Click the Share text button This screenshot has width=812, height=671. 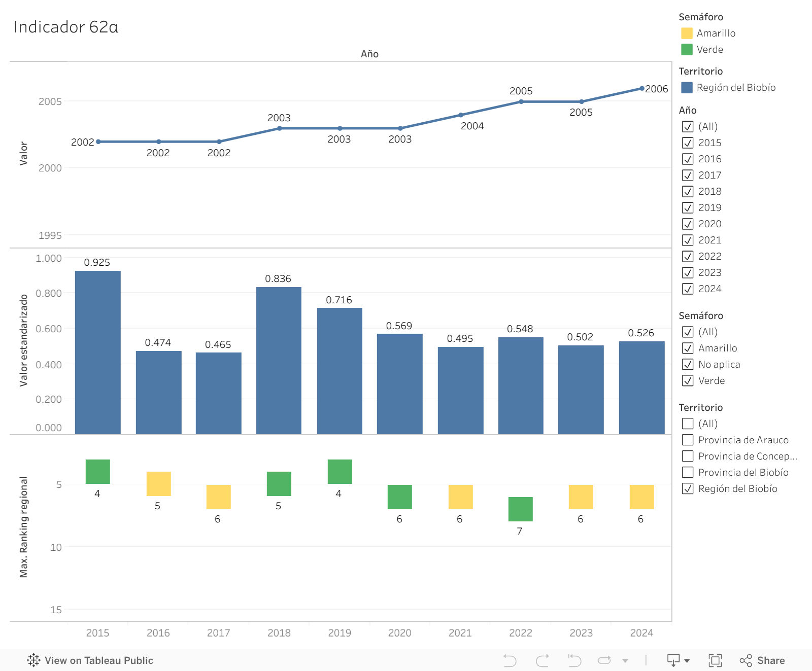[x=770, y=660]
